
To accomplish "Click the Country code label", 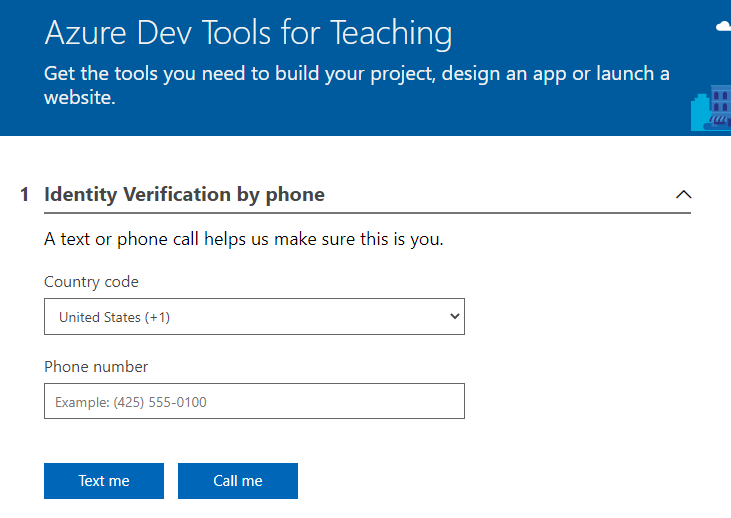I will tap(91, 282).
